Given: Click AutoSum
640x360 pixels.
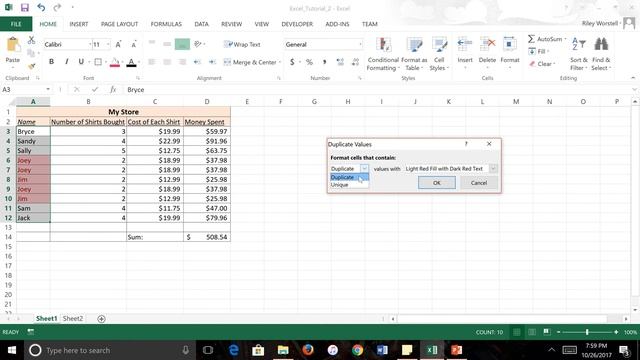Looking at the screenshot, I should [x=547, y=39].
